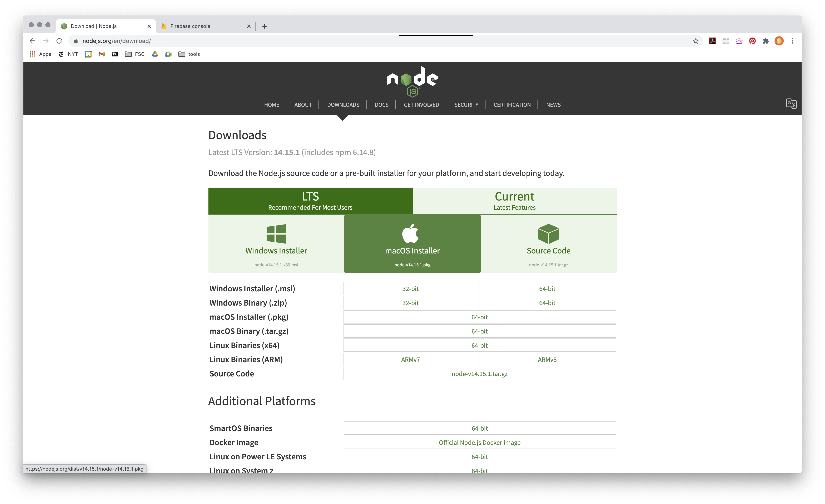Switch to the Firebase console tab
Viewport: 825px width, 504px height.
pos(206,26)
